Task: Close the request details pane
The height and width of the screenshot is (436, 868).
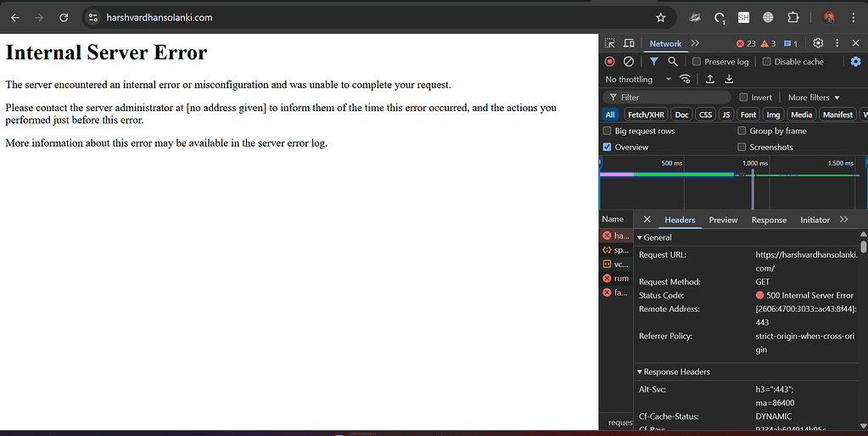Action: [647, 219]
